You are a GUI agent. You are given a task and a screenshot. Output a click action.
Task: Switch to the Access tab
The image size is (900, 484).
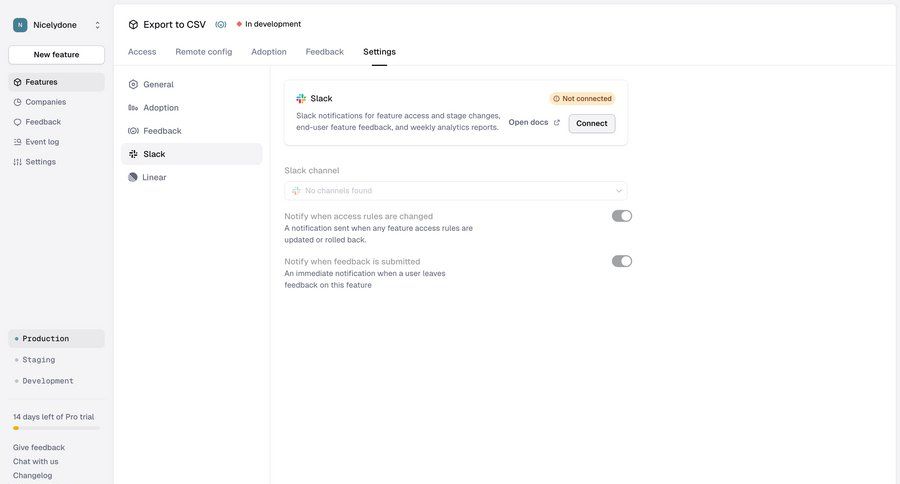pyautogui.click(x=142, y=52)
